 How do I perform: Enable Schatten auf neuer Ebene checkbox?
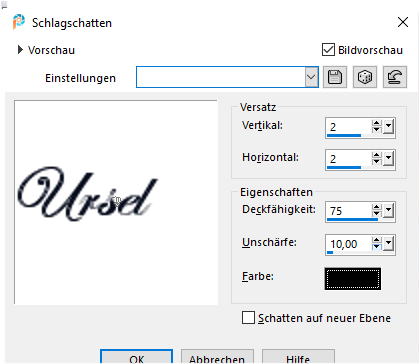pyautogui.click(x=248, y=318)
